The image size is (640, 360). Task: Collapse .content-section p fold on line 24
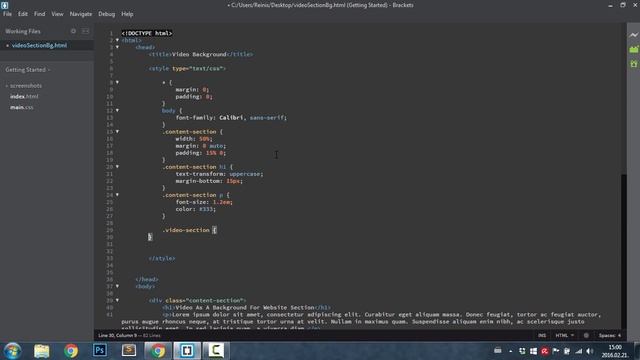pyautogui.click(x=118, y=195)
